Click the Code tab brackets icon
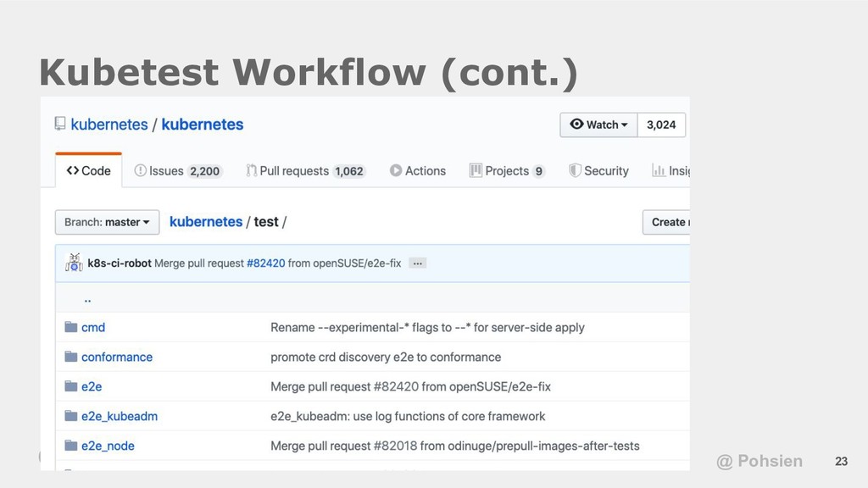Screen dimensions: 868x488 (x=73, y=170)
